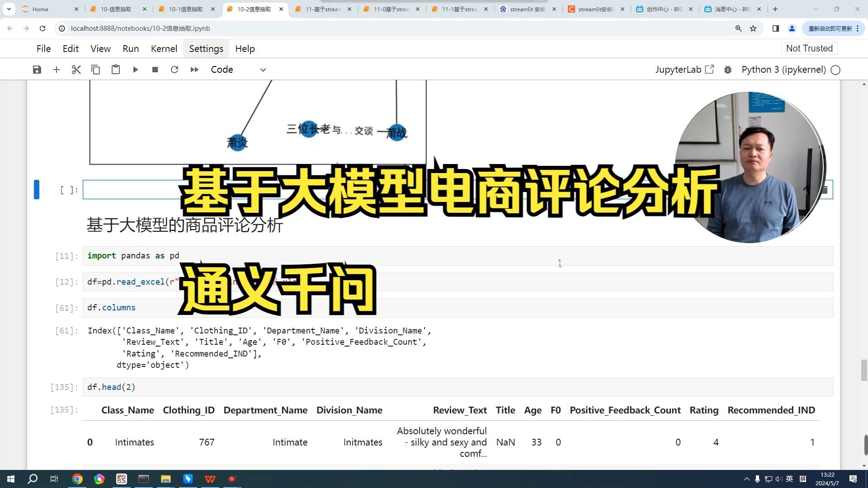The image size is (868, 488).
Task: Go forward in browser history
Action: [x=26, y=28]
